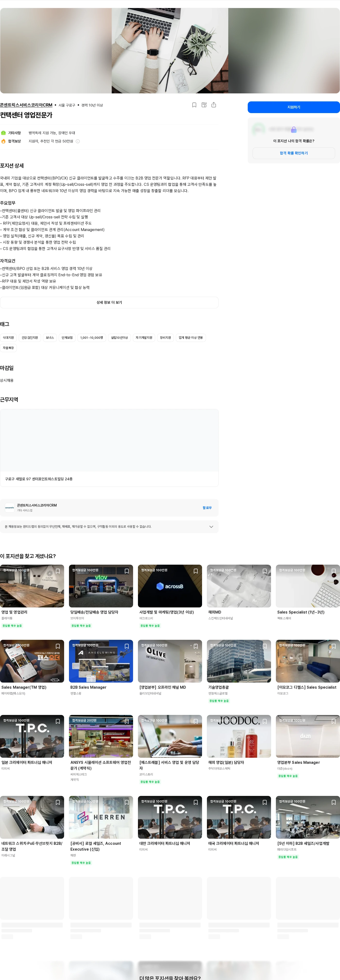Select the 건강 검진지원 tag

point(30,338)
